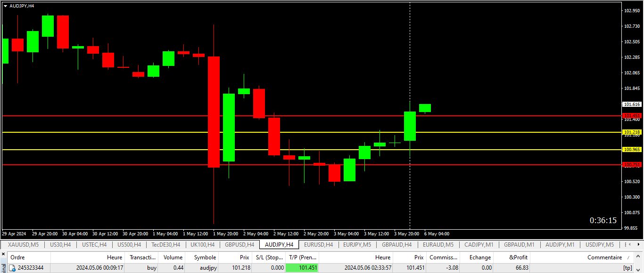Select the active AUDJPY,H4 chart tab
The image size is (644, 273).
[279, 245]
